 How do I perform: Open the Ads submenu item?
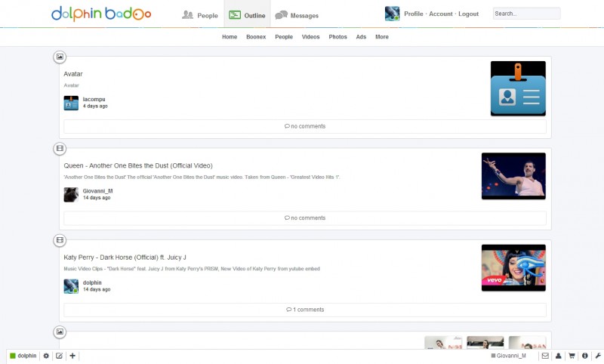coord(361,37)
